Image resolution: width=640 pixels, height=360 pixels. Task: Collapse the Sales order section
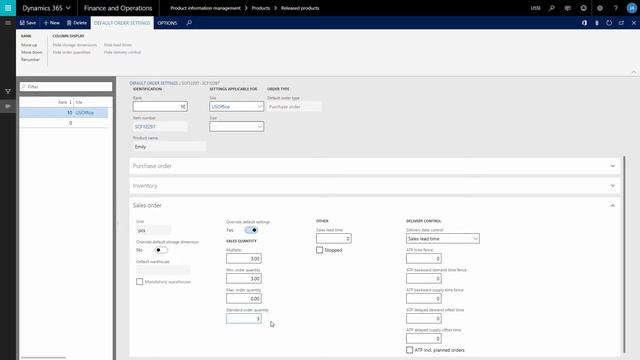pos(374,205)
